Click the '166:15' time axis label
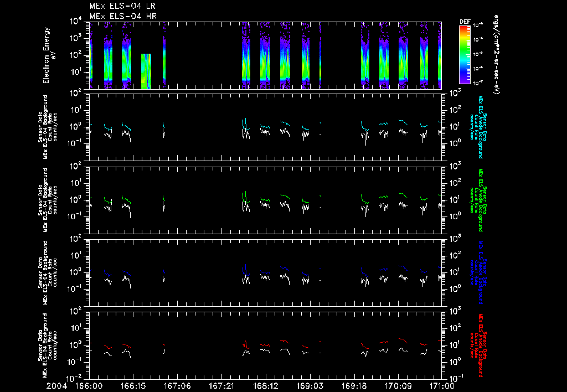The width and height of the screenshot is (567, 392). point(133,386)
